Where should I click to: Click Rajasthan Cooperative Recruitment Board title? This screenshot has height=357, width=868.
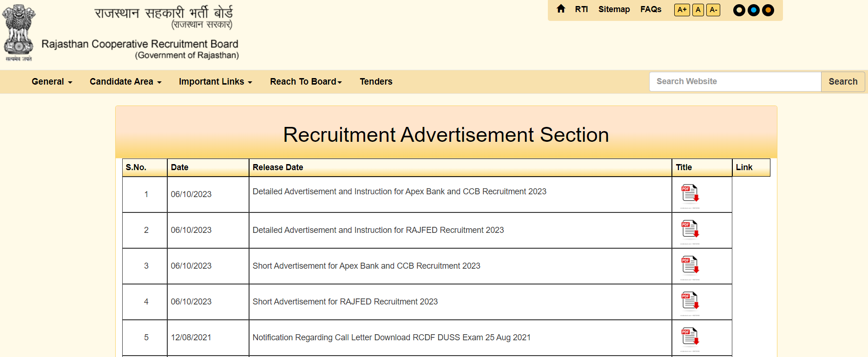tap(140, 44)
